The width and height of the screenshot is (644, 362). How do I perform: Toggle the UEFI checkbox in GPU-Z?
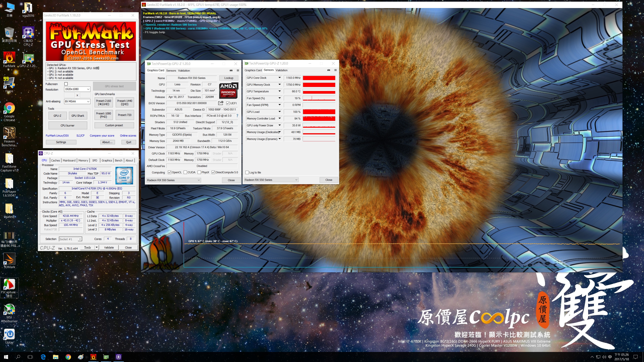228,103
